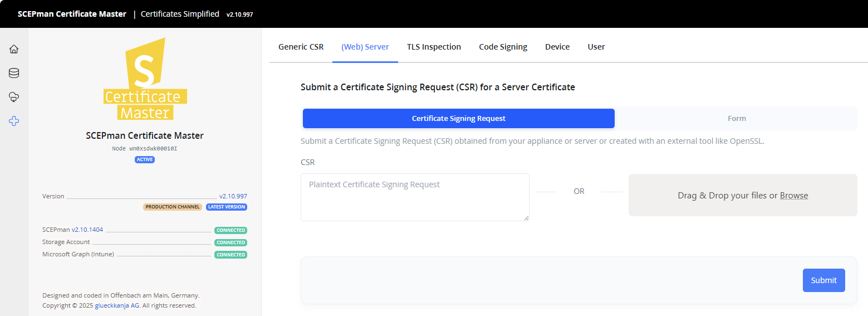The height and width of the screenshot is (316, 868).
Task: Select the (Web) Server tab
Action: click(x=365, y=47)
